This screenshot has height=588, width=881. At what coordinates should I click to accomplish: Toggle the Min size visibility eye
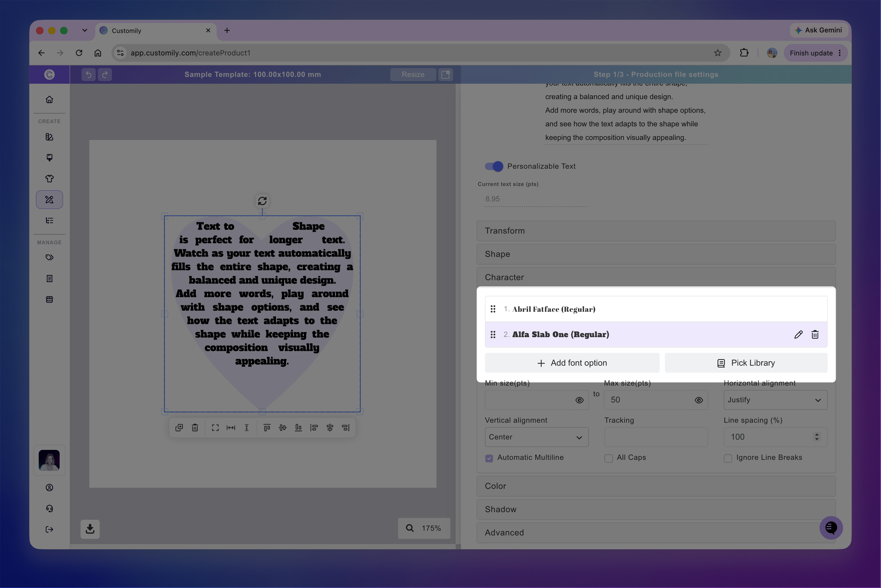pos(579,400)
